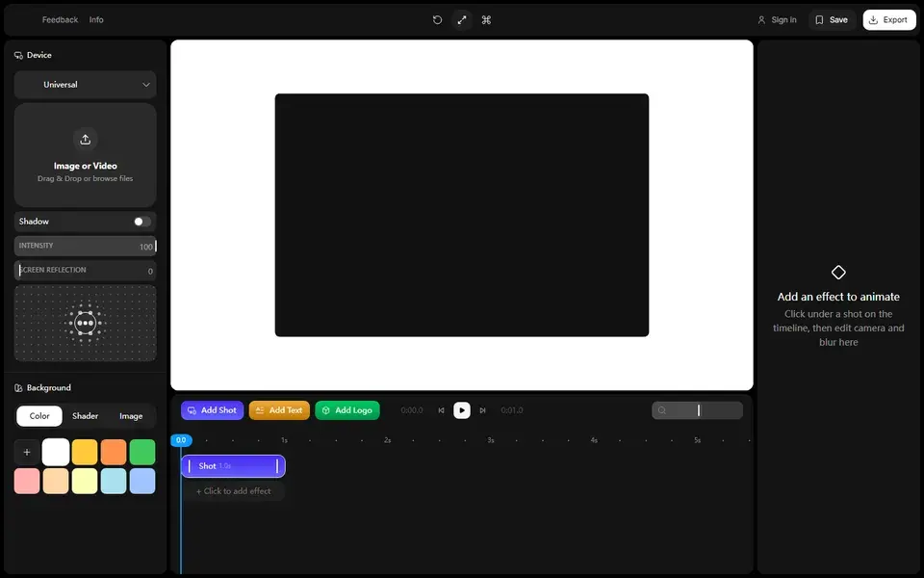This screenshot has width=924, height=578.
Task: Click the upload icon in media dropzone
Action: click(86, 139)
